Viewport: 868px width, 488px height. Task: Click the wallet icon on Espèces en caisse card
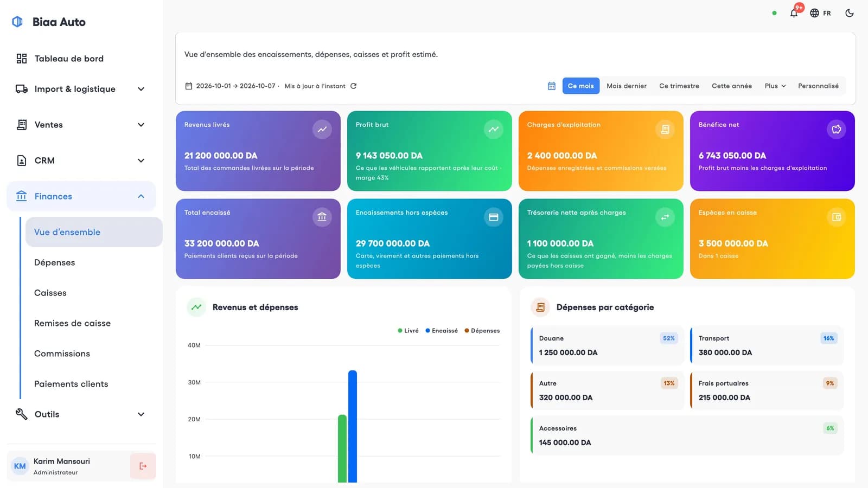(x=837, y=217)
